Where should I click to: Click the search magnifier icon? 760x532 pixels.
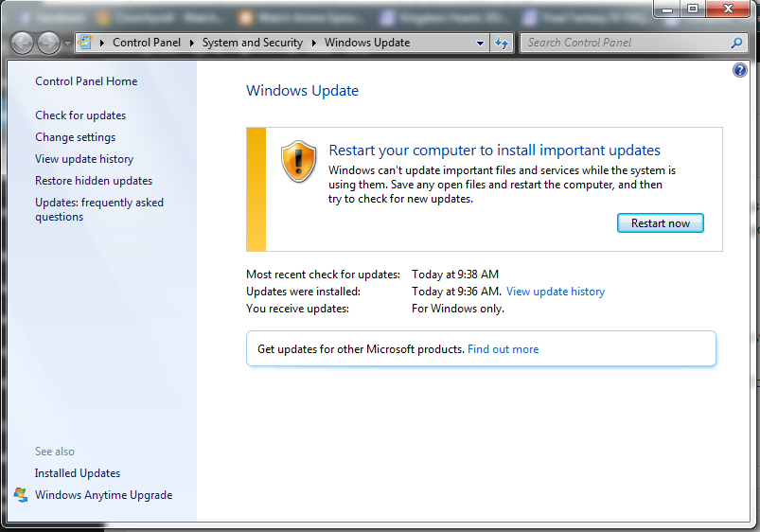(736, 43)
